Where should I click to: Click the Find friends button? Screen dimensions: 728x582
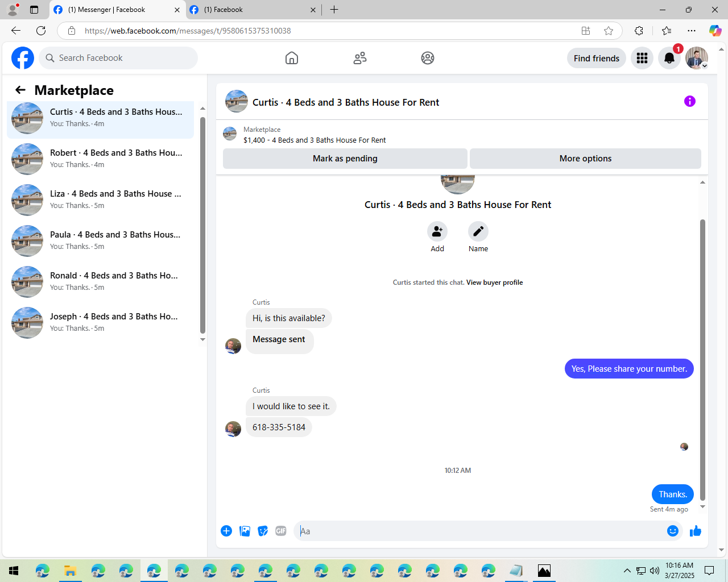point(597,58)
